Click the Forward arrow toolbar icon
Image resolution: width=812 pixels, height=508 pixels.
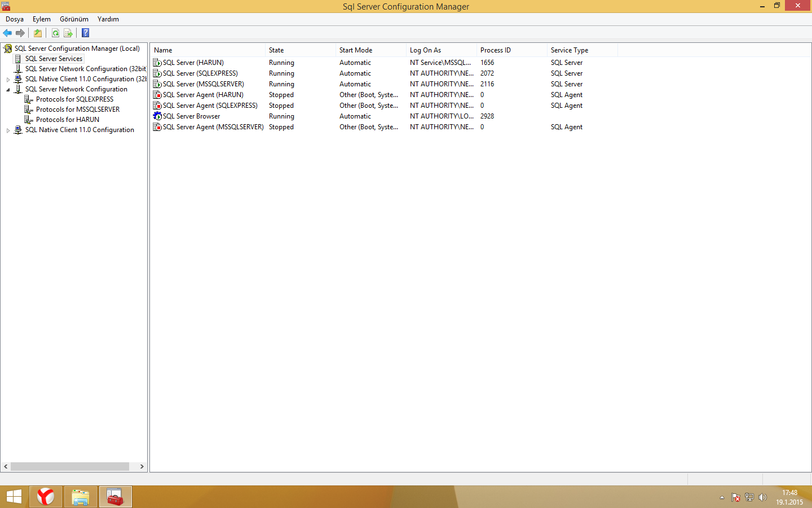click(x=20, y=33)
